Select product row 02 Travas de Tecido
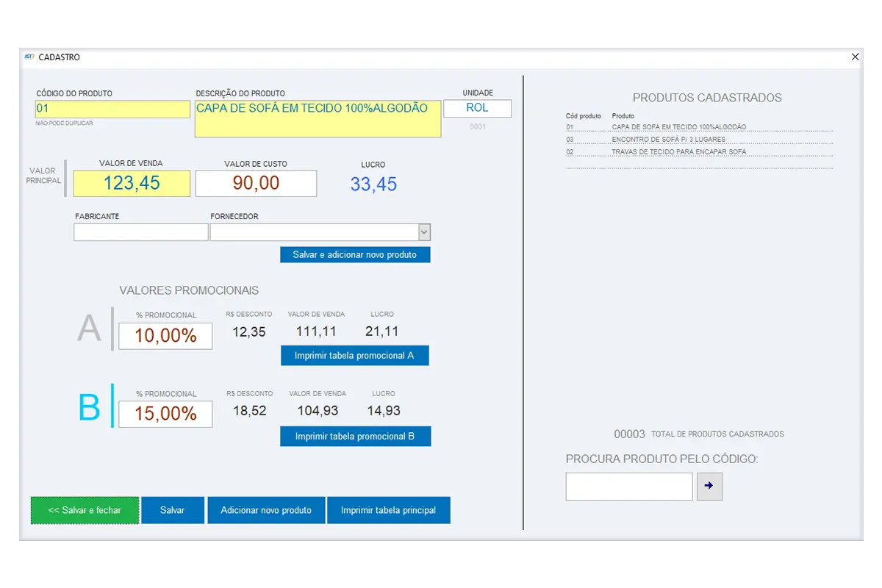Viewport: 882px width, 588px height. (x=699, y=152)
